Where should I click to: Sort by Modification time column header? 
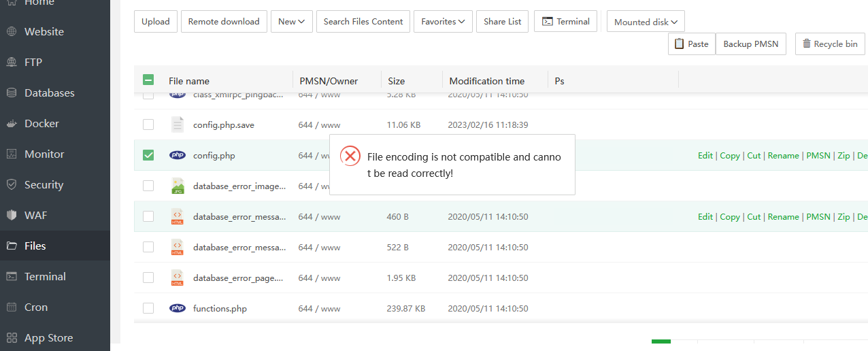pos(486,81)
